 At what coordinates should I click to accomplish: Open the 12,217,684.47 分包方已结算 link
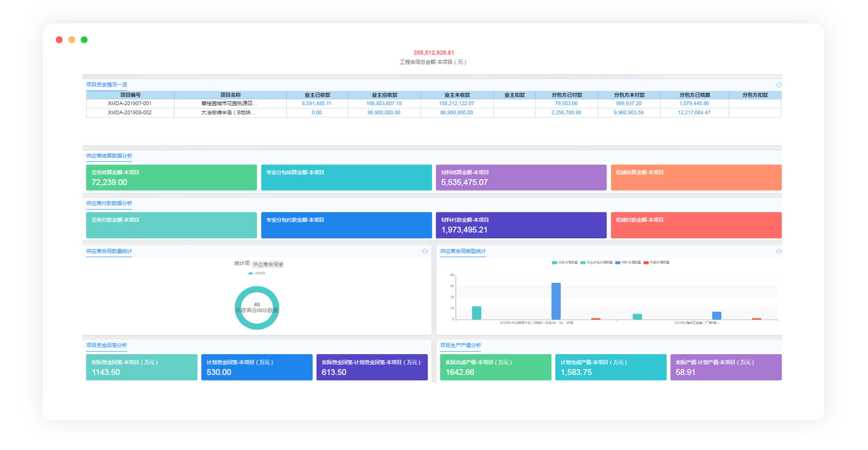point(694,112)
